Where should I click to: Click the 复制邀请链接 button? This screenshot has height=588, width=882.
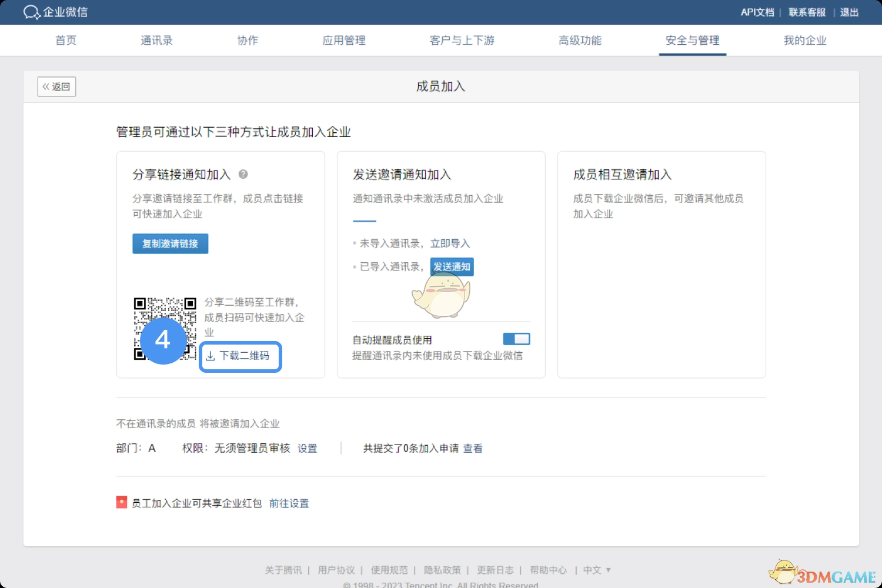(x=170, y=244)
